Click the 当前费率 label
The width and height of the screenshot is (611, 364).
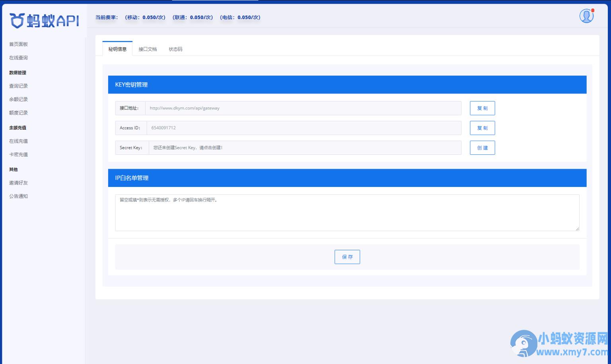click(107, 18)
